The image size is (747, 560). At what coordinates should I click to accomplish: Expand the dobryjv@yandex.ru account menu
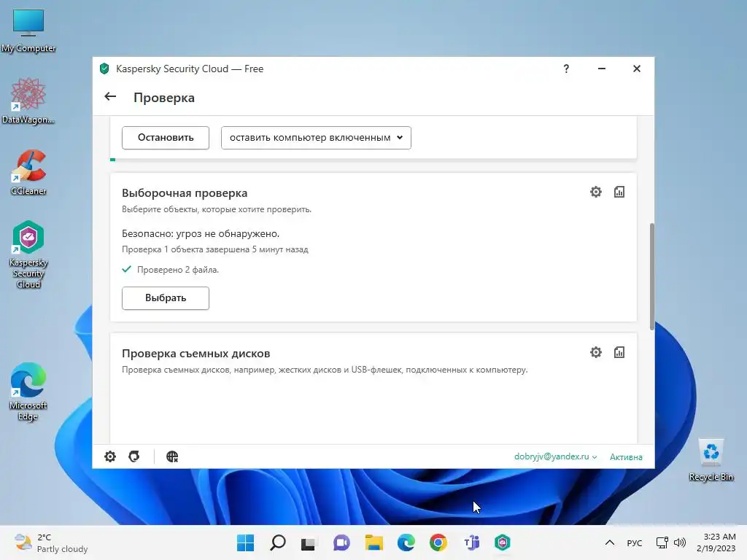[x=555, y=456]
